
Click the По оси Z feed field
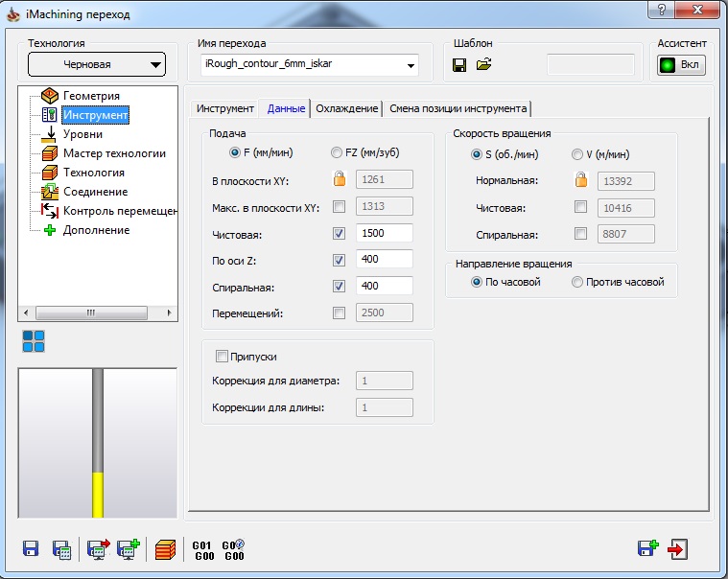pos(385,259)
